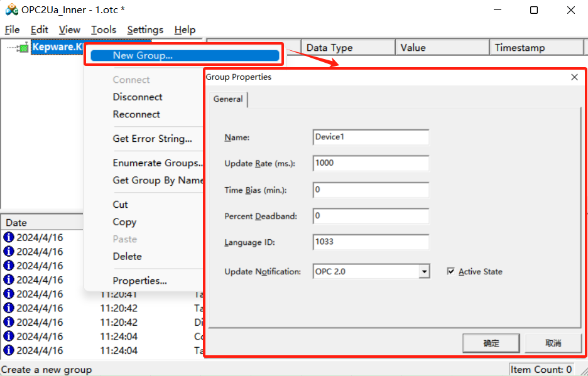
Task: Choose Enumerate Groups... menu entry
Action: [x=158, y=163]
